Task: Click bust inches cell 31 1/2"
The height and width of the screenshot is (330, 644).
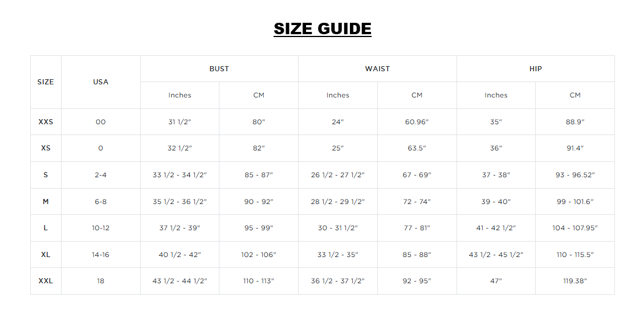Action: 180,121
